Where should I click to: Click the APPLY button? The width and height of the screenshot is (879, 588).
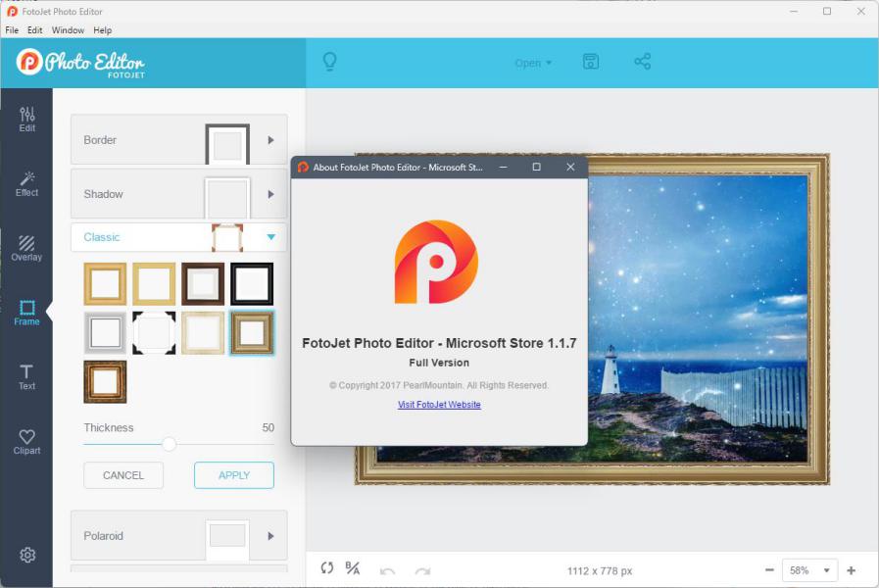pyautogui.click(x=234, y=475)
